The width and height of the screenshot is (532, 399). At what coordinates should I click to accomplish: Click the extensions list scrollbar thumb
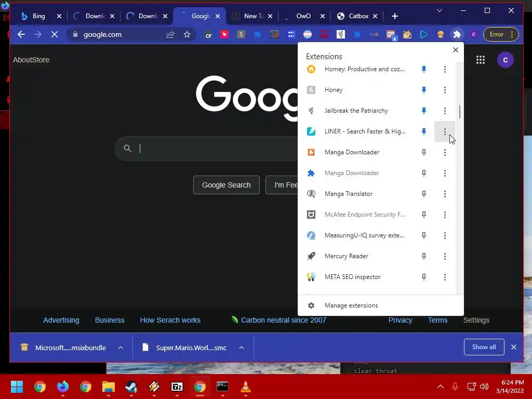[x=460, y=112]
